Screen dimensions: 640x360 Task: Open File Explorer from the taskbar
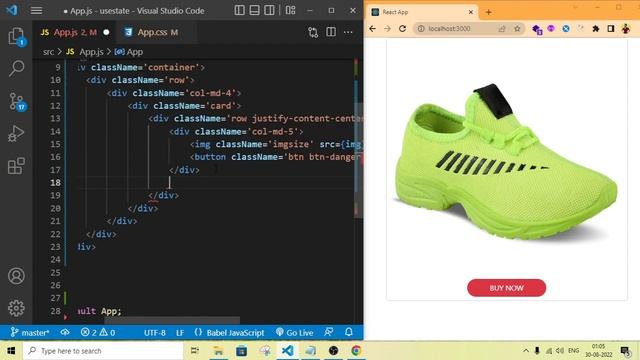click(x=218, y=351)
